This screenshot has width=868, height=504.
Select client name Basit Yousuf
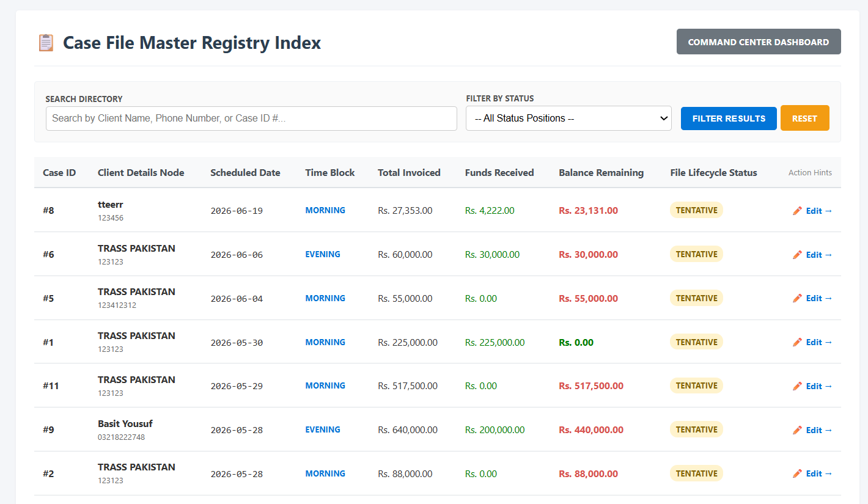pos(125,424)
